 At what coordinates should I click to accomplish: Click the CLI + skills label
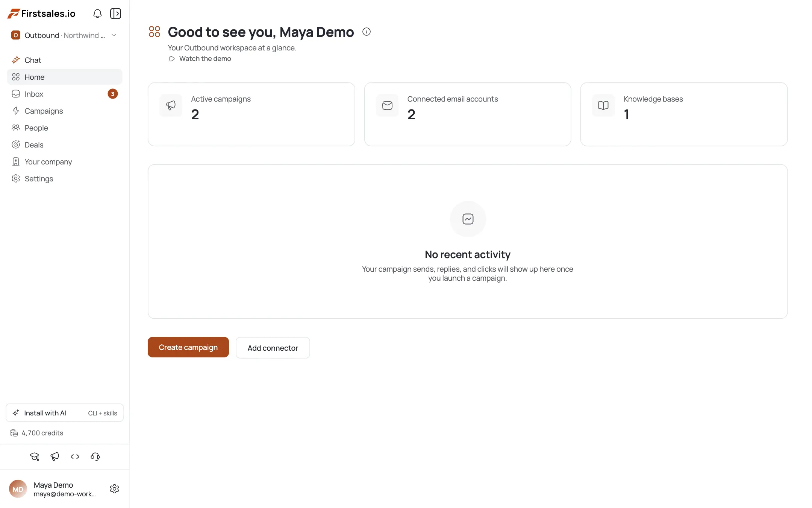pyautogui.click(x=103, y=413)
